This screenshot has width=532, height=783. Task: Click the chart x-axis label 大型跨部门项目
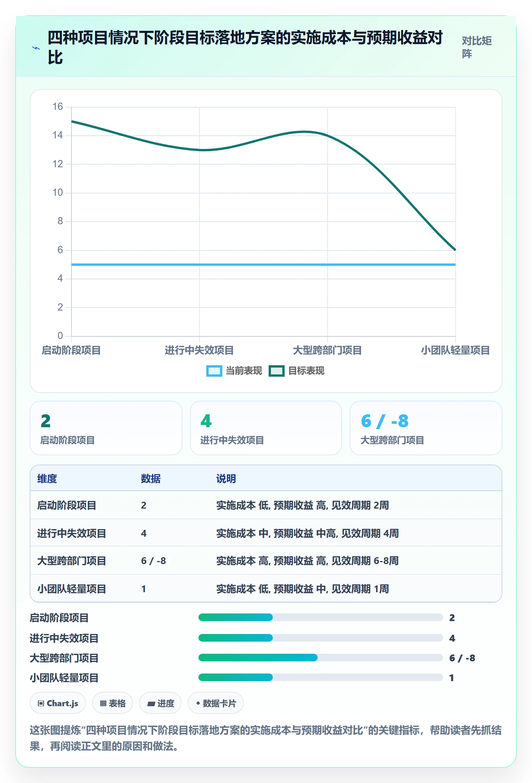[x=327, y=350]
